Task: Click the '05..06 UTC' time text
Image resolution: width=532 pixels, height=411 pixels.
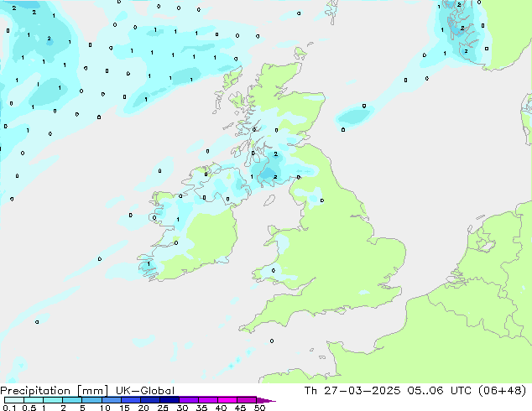Action: click(x=439, y=391)
